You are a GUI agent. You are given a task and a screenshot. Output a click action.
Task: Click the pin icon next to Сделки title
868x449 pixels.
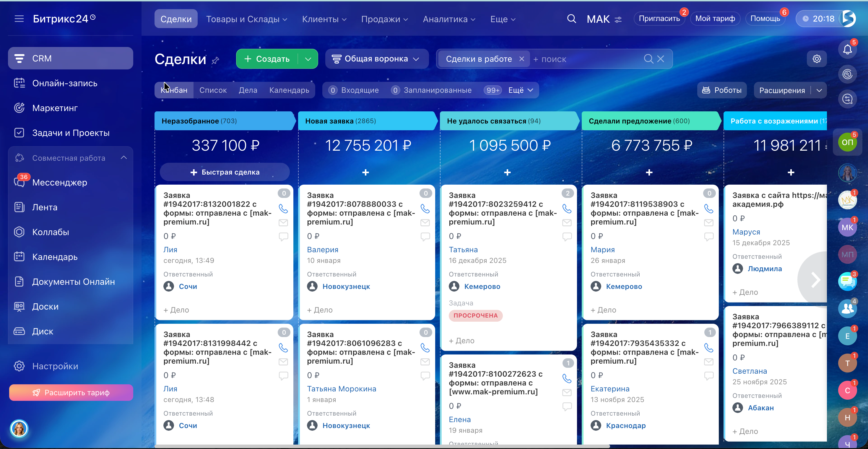(215, 60)
